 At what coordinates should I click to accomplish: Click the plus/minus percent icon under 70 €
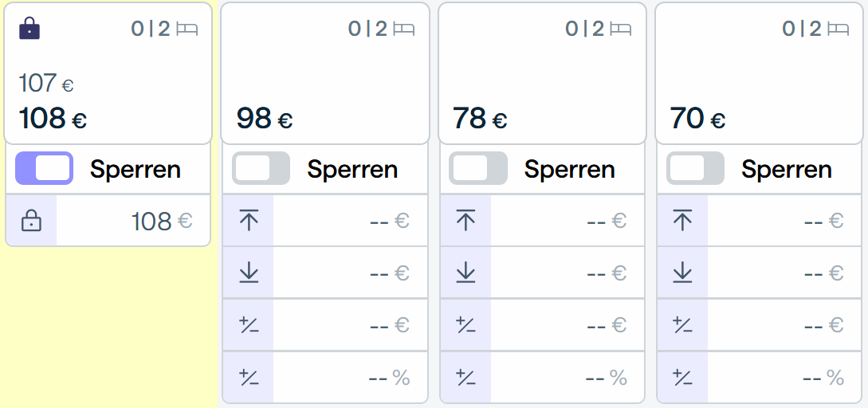(682, 377)
